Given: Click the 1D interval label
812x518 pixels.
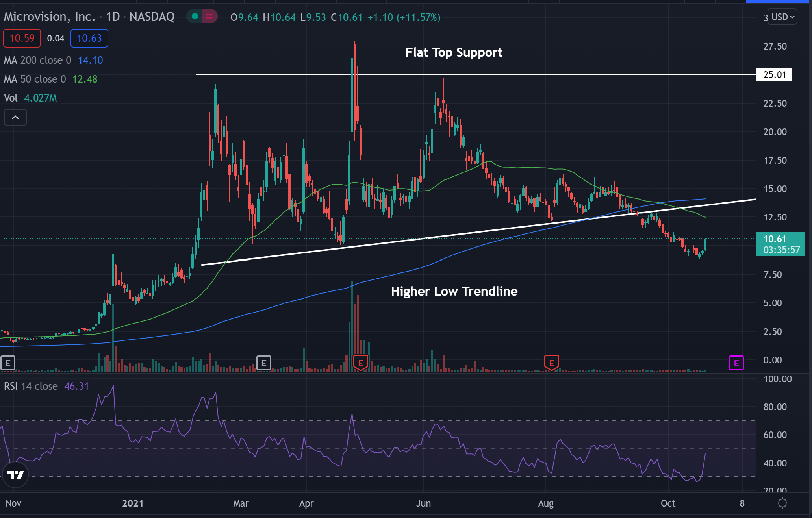Looking at the screenshot, I should point(113,17).
